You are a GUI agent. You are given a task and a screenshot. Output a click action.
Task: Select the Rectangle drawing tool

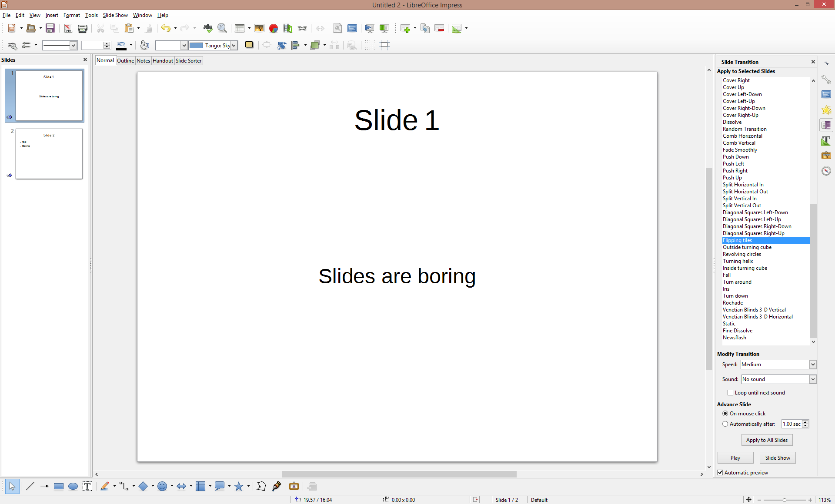coord(59,486)
